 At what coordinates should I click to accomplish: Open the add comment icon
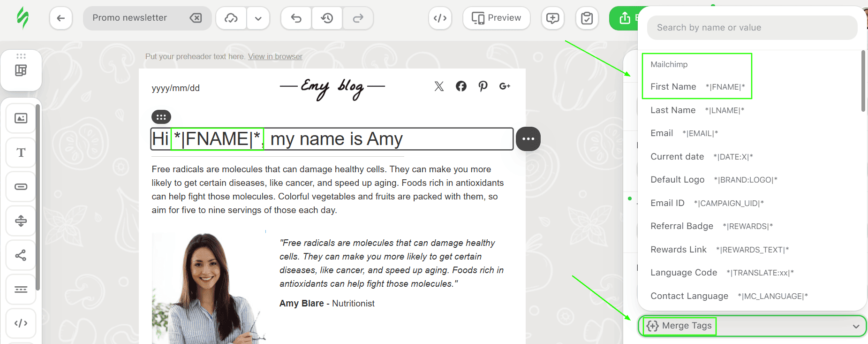pyautogui.click(x=553, y=18)
